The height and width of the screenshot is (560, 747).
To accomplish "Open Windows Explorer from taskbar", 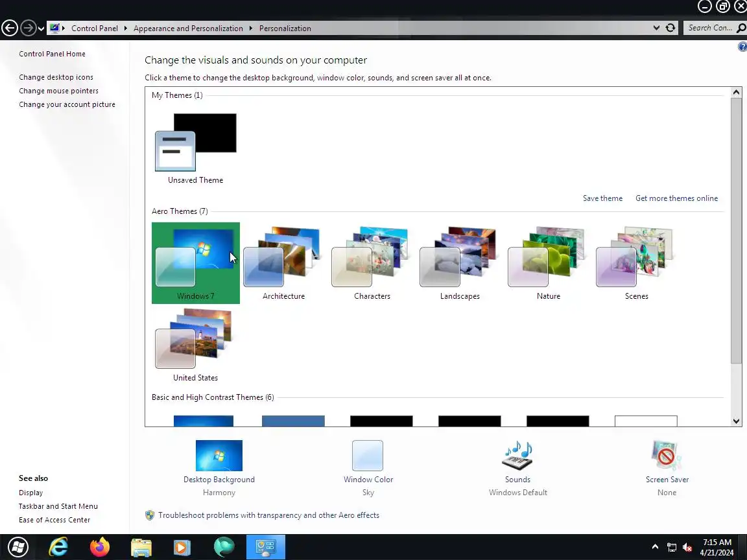I will [x=141, y=547].
